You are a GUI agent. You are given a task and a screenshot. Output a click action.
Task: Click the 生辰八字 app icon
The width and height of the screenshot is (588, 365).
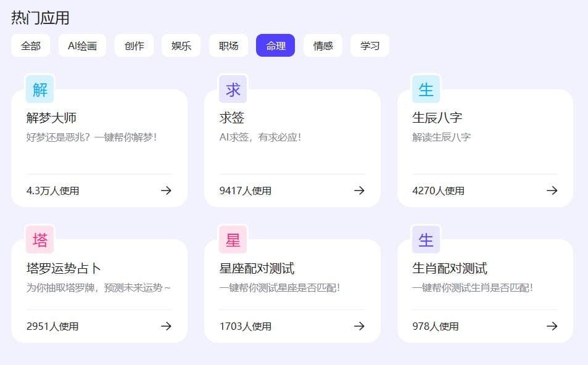(x=425, y=89)
